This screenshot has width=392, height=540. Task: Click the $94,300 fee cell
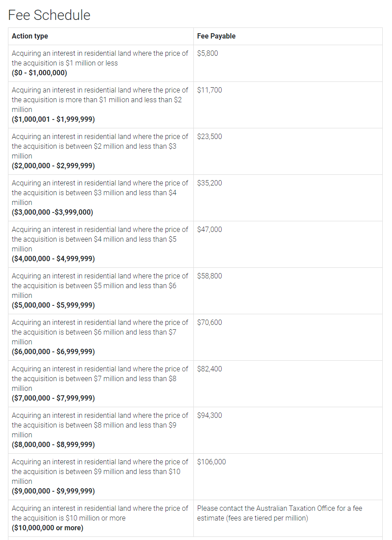(210, 416)
